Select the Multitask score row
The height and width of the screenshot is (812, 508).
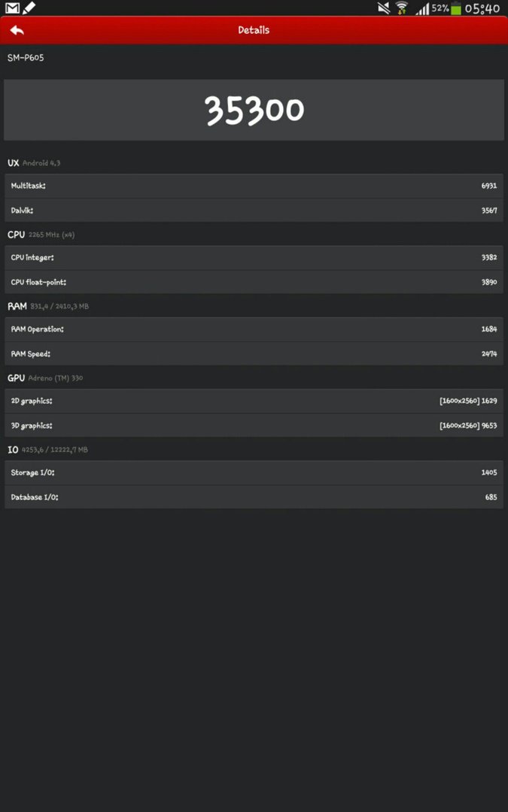click(254, 186)
